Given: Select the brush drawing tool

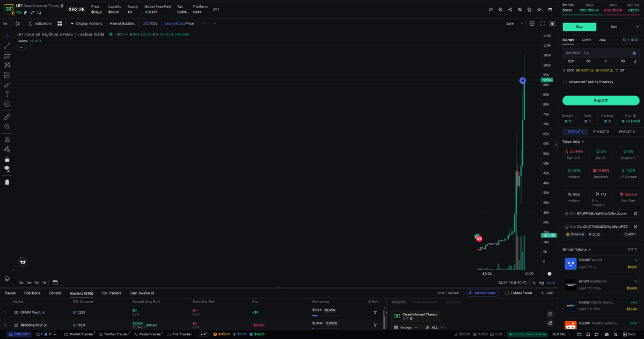Looking at the screenshot, I should [7, 84].
